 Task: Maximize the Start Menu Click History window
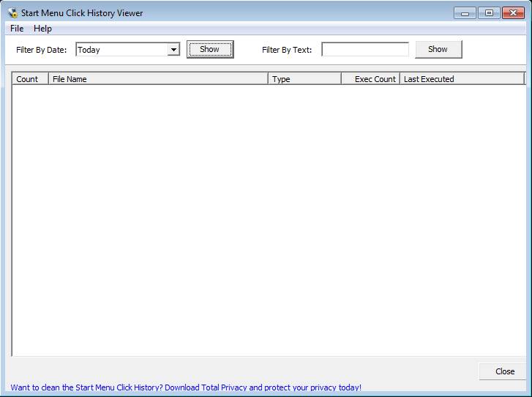[x=489, y=13]
